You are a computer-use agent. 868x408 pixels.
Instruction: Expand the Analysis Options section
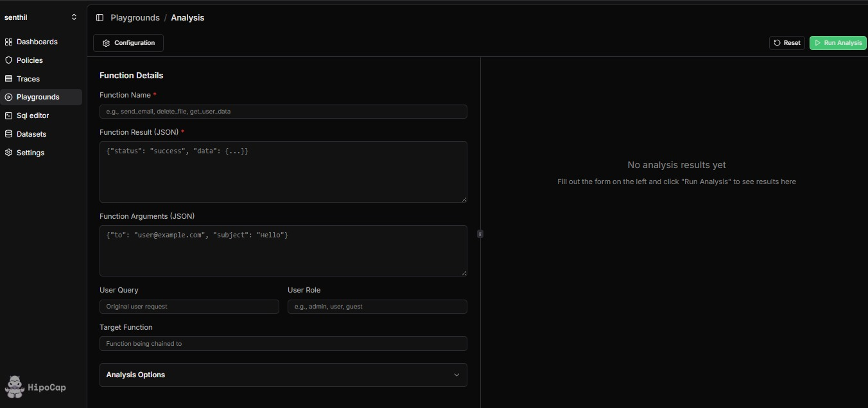[x=283, y=375]
